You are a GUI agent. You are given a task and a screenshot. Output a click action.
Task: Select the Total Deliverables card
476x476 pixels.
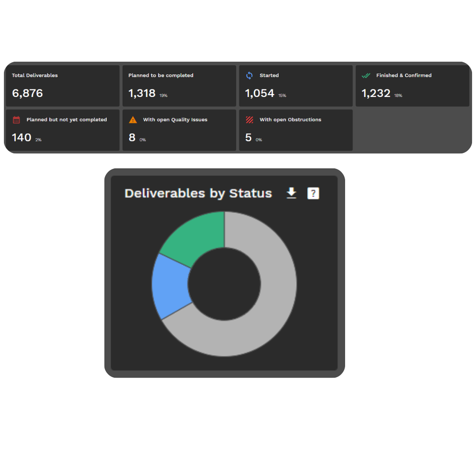point(62,86)
